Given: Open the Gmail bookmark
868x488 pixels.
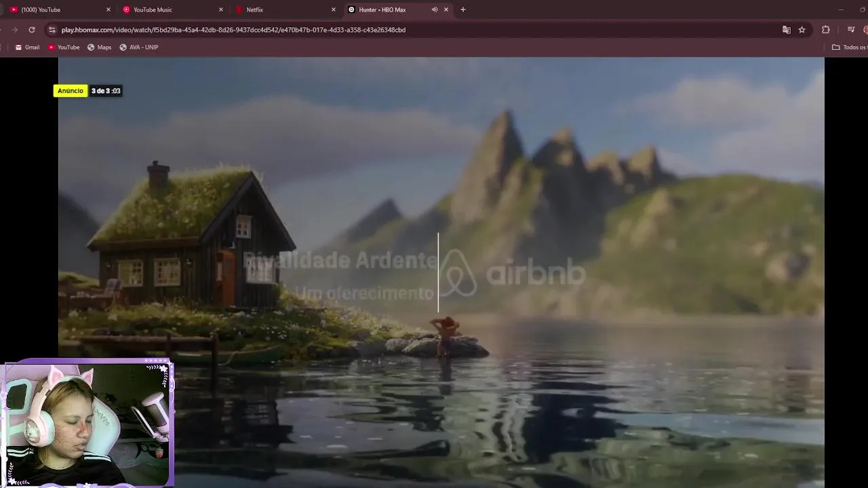Looking at the screenshot, I should pos(27,47).
